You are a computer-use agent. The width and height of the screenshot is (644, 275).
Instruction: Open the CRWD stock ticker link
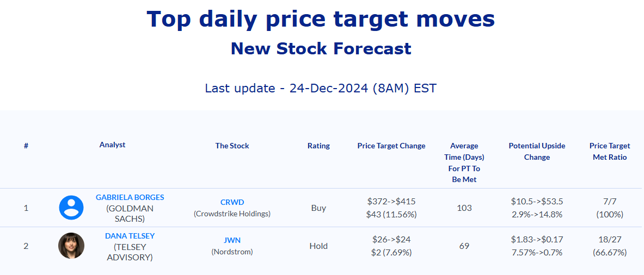pyautogui.click(x=232, y=202)
